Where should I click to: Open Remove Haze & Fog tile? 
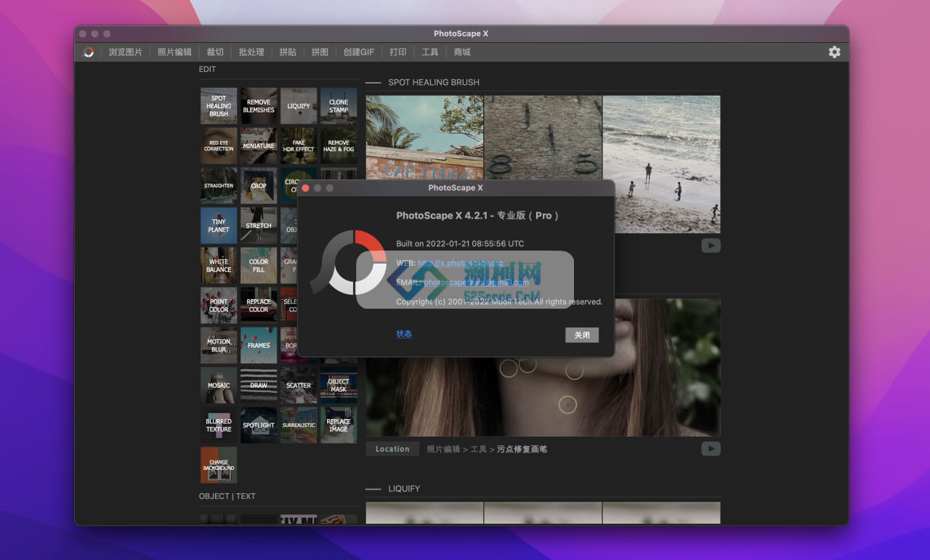point(339,146)
